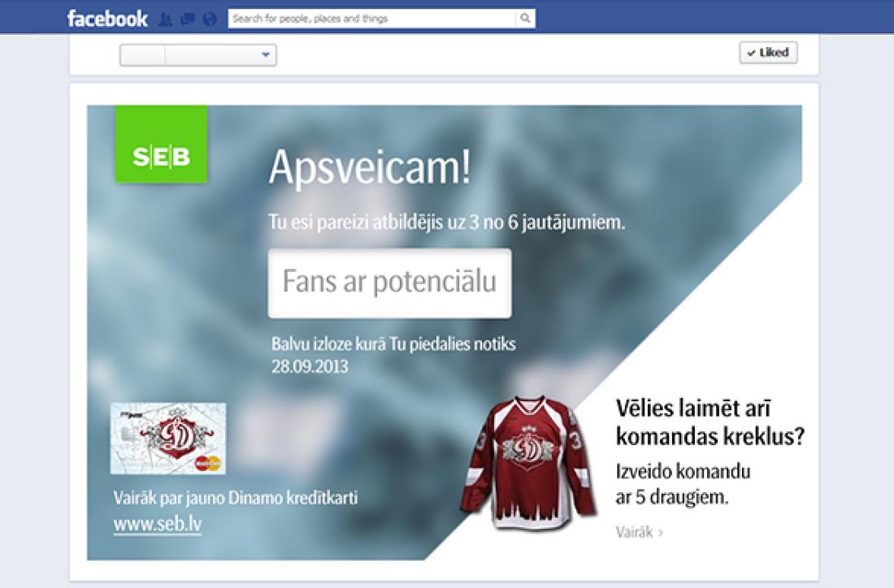Open the messages icon in header

click(x=188, y=19)
